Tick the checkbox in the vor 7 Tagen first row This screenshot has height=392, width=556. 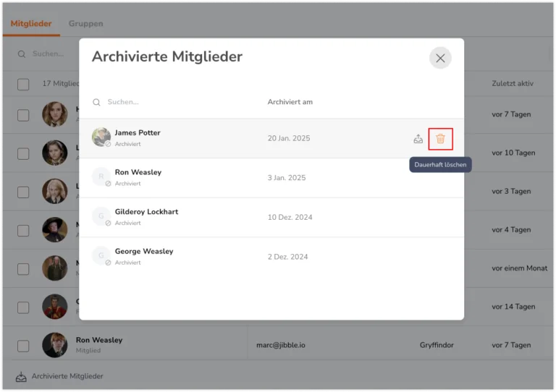click(23, 115)
